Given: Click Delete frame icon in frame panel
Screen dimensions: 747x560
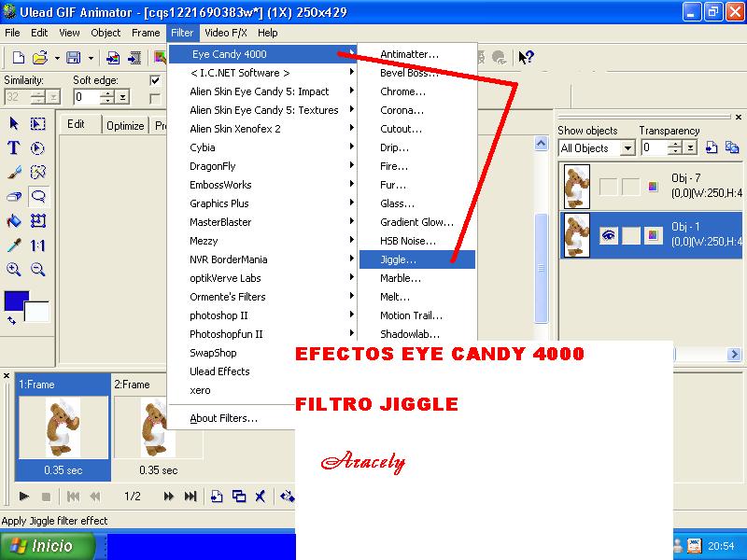Looking at the screenshot, I should [260, 497].
